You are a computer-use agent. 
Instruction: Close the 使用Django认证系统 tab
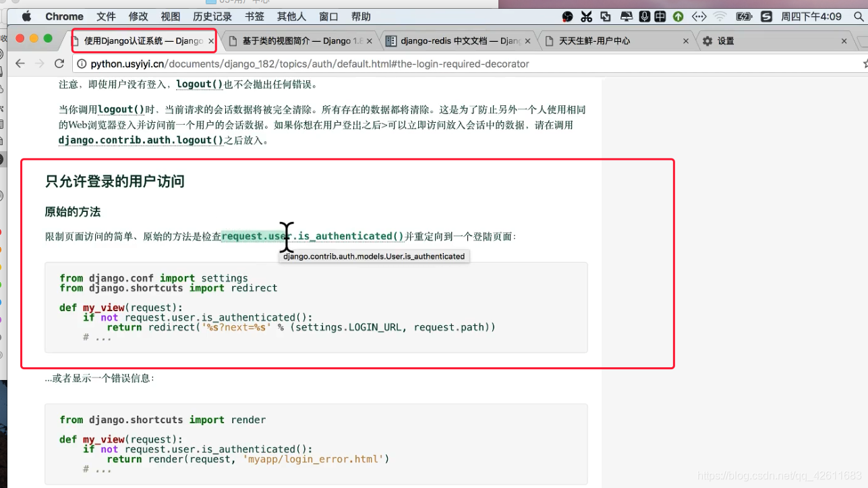(211, 41)
